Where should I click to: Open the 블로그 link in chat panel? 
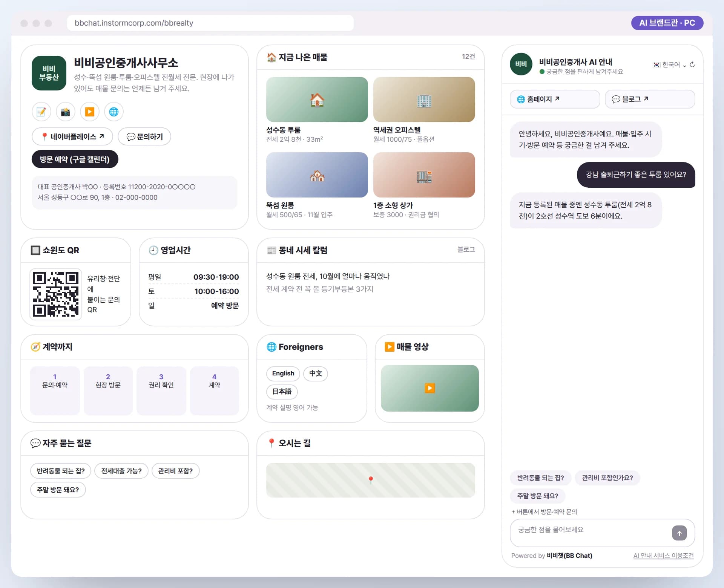650,99
